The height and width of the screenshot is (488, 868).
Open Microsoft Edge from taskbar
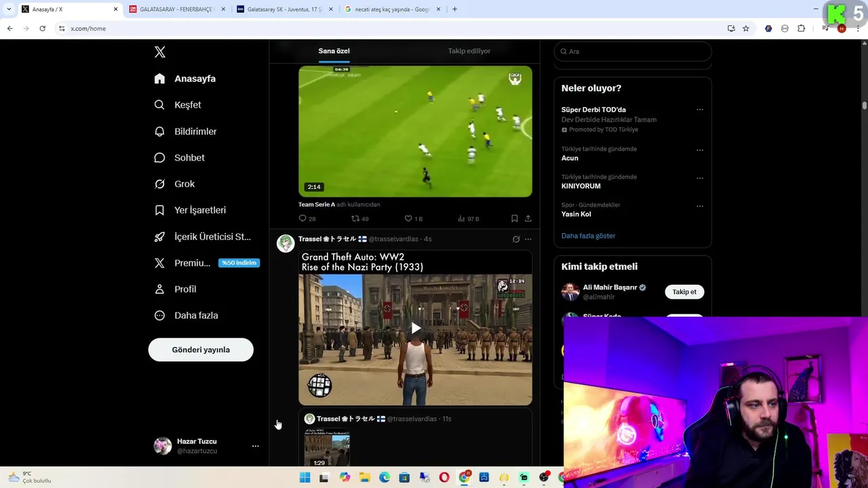point(384,478)
